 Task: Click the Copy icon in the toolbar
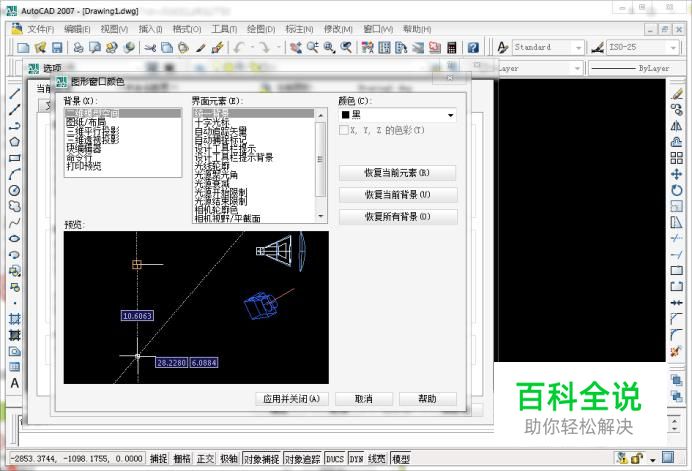167,47
